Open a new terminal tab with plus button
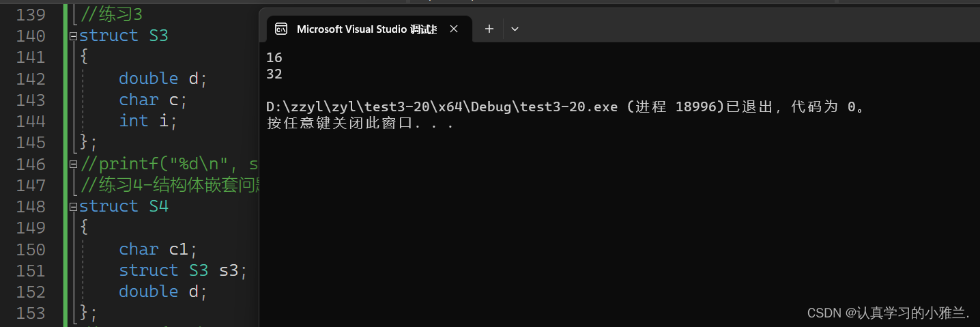This screenshot has width=980, height=327. click(x=489, y=29)
